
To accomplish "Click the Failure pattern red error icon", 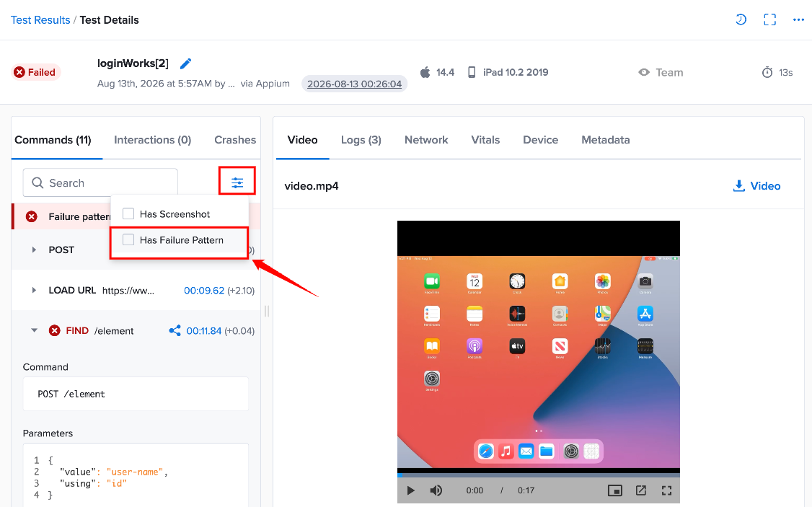I will (x=32, y=216).
